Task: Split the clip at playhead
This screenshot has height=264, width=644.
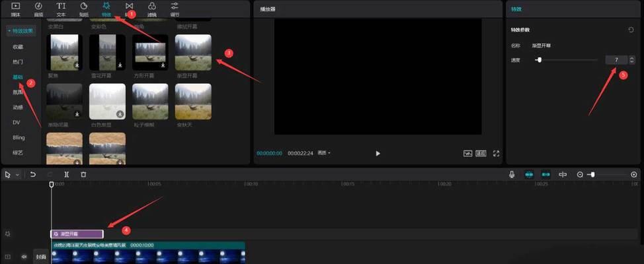Action: (67, 175)
